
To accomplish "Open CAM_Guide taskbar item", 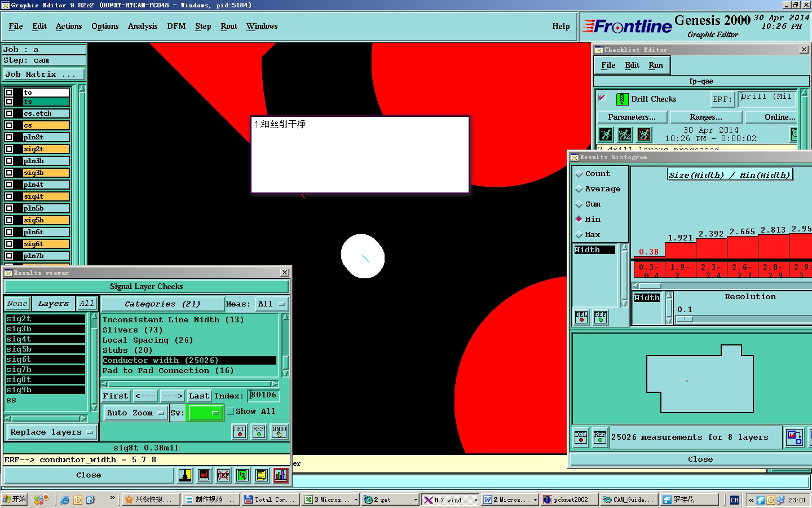I will [x=628, y=500].
